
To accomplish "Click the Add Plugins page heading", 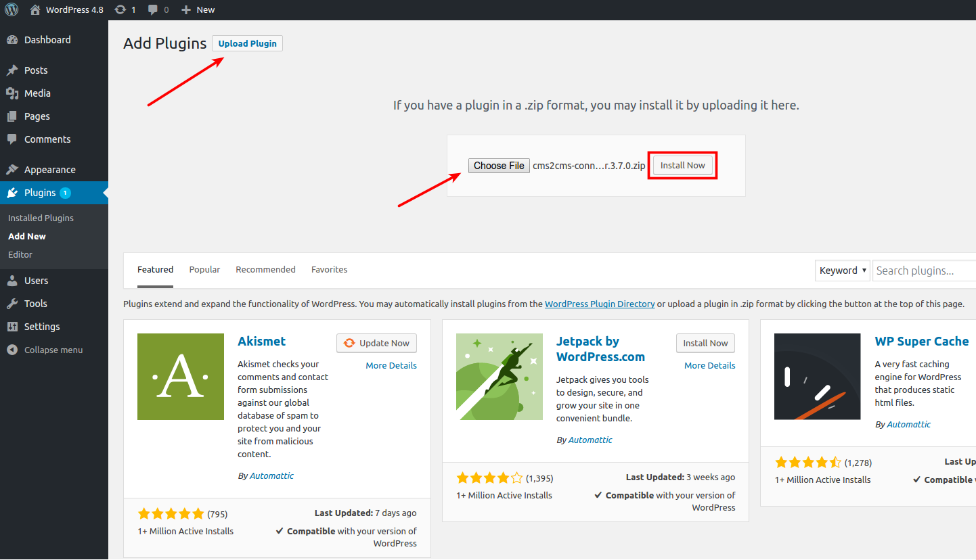I will pos(164,43).
